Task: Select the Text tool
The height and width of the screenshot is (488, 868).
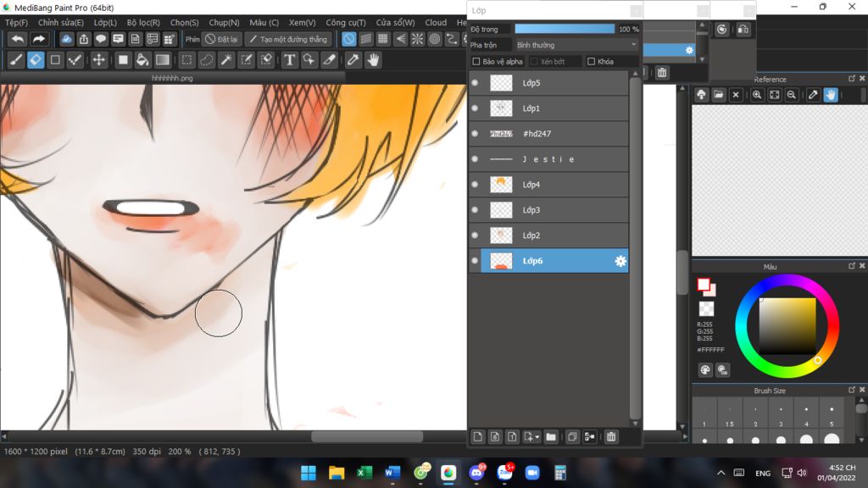Action: (x=289, y=60)
